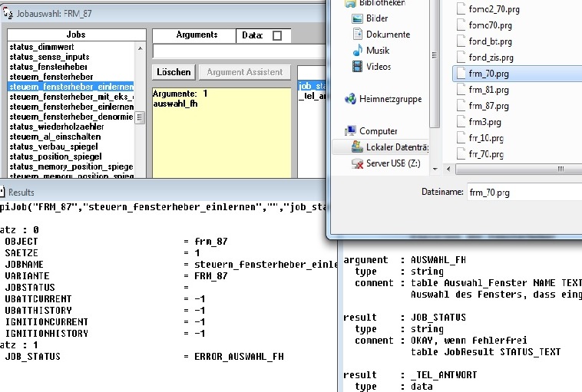Open the Dokumente library icon
Image resolution: width=582 pixels, height=392 pixels.
358,35
